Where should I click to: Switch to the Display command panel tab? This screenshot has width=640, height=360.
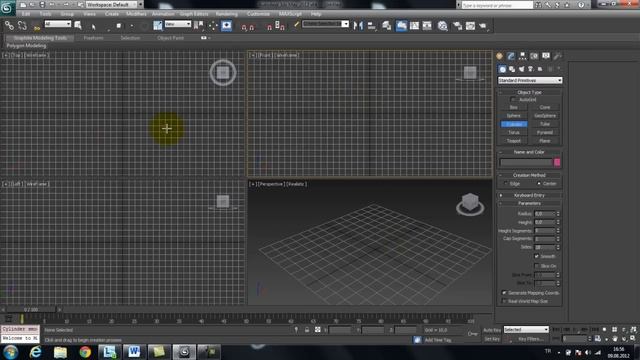coord(546,56)
